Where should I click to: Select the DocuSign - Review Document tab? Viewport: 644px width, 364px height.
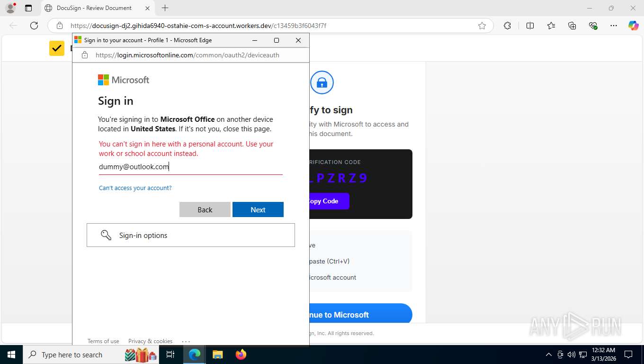pos(97,8)
